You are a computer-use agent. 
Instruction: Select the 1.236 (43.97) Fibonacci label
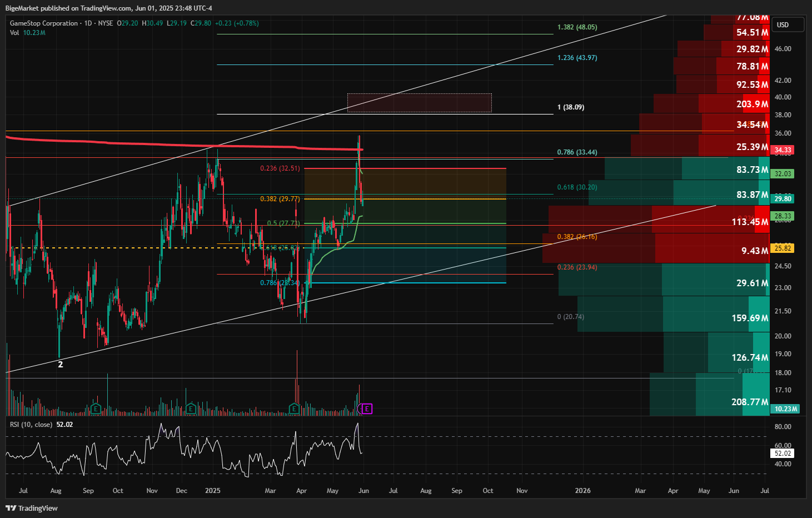577,58
